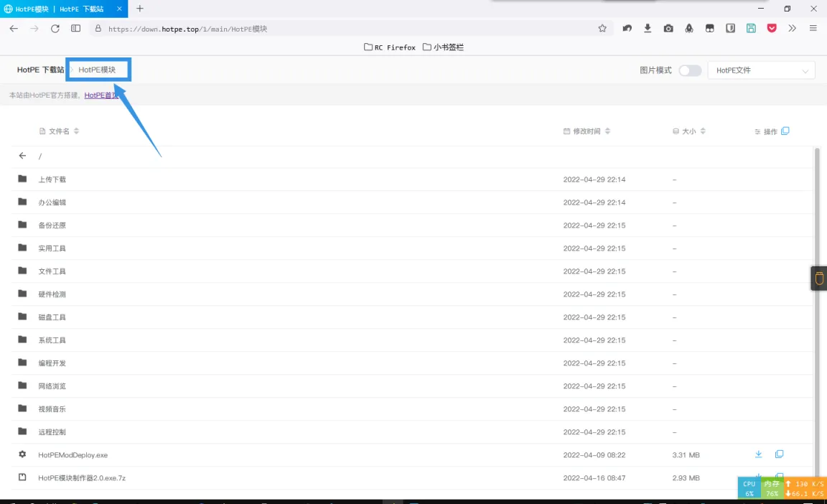Open the 硬件检测 folder
Viewport: 827px width, 504px height.
pyautogui.click(x=52, y=294)
